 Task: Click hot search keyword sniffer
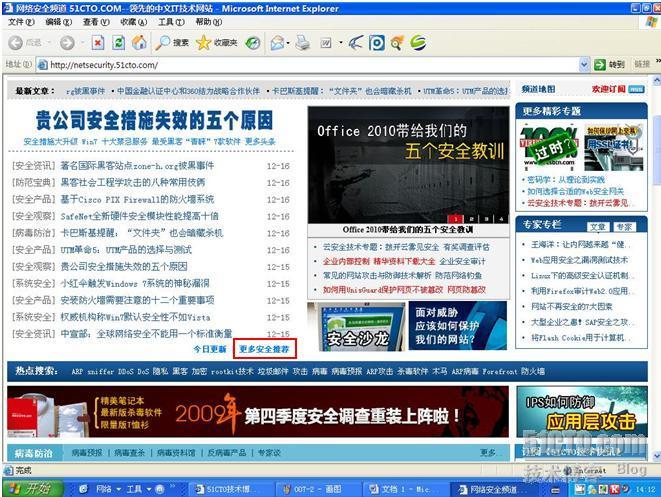(x=100, y=371)
